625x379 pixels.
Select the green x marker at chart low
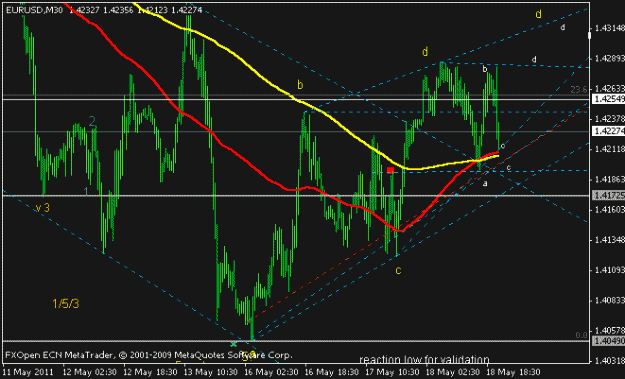click(234, 344)
